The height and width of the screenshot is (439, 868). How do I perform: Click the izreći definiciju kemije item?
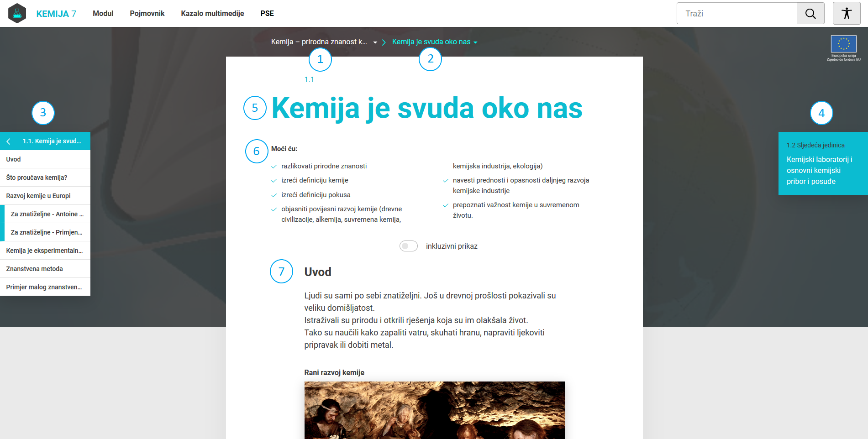pyautogui.click(x=315, y=180)
